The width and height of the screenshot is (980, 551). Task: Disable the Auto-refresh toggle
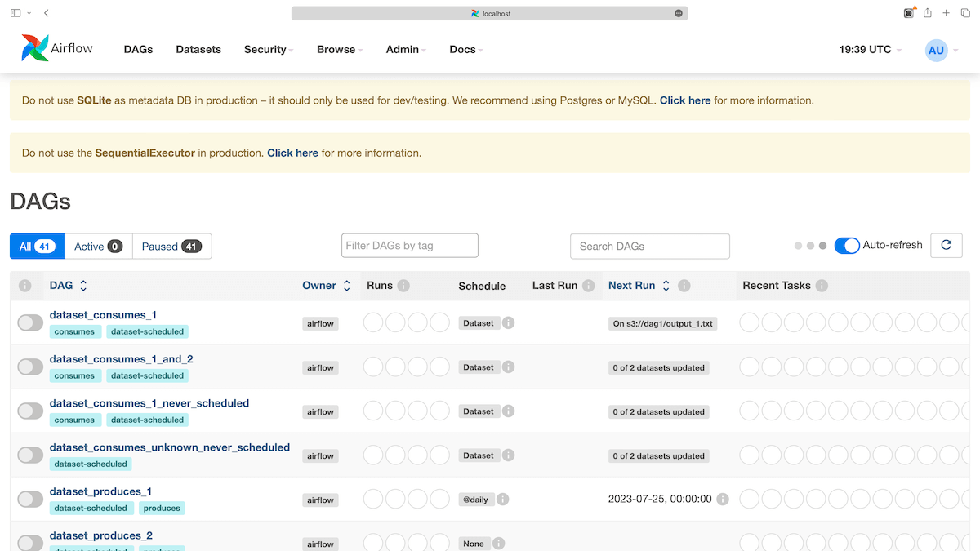click(847, 245)
